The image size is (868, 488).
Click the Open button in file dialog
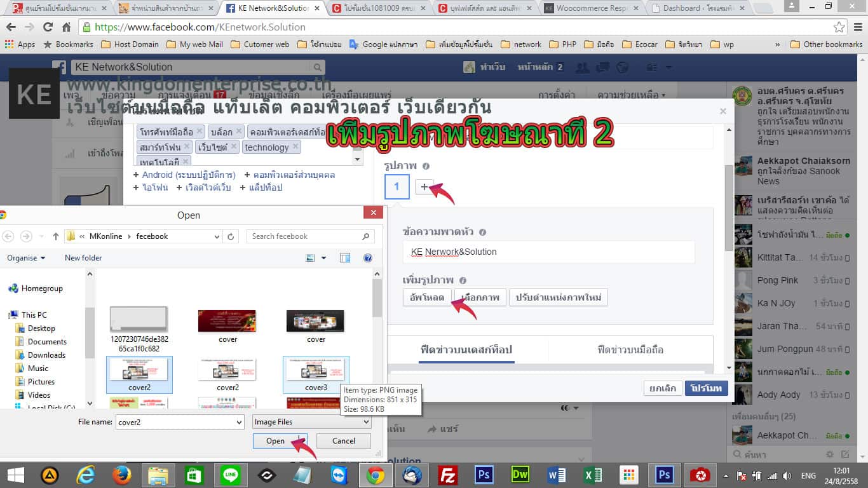click(275, 441)
